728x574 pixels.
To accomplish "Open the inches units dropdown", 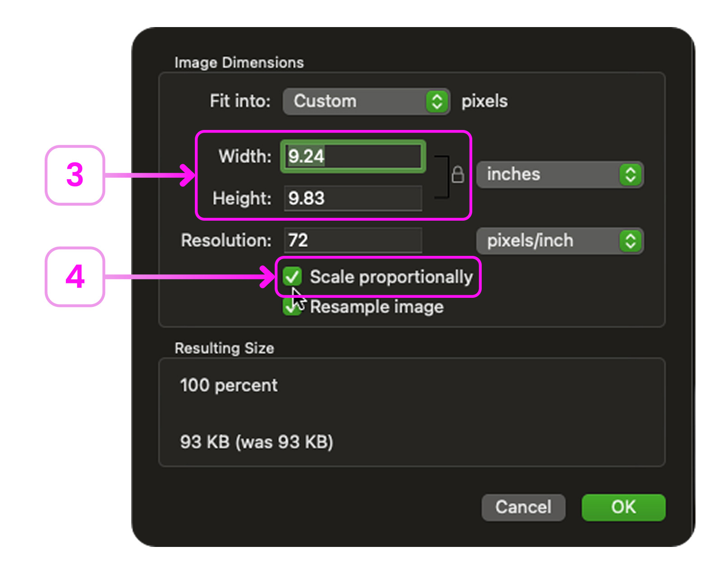I will click(550, 175).
